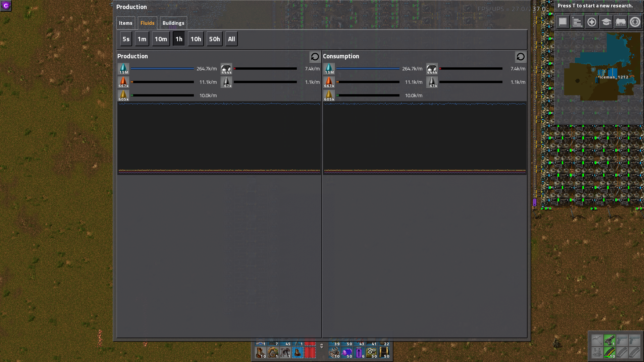Viewport: 644px width, 362px height.
Task: Toggle orange fluid 667k in Consumption
Action: pyautogui.click(x=329, y=82)
